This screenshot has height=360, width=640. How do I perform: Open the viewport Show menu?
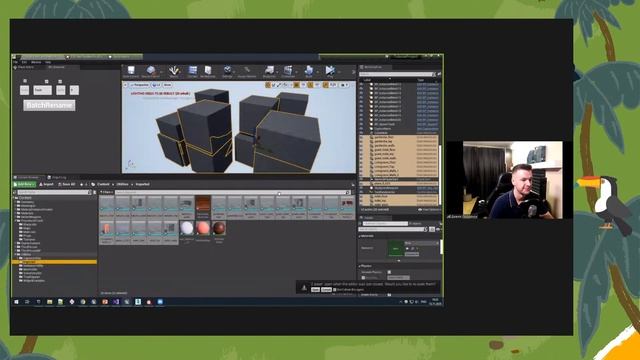[167, 85]
